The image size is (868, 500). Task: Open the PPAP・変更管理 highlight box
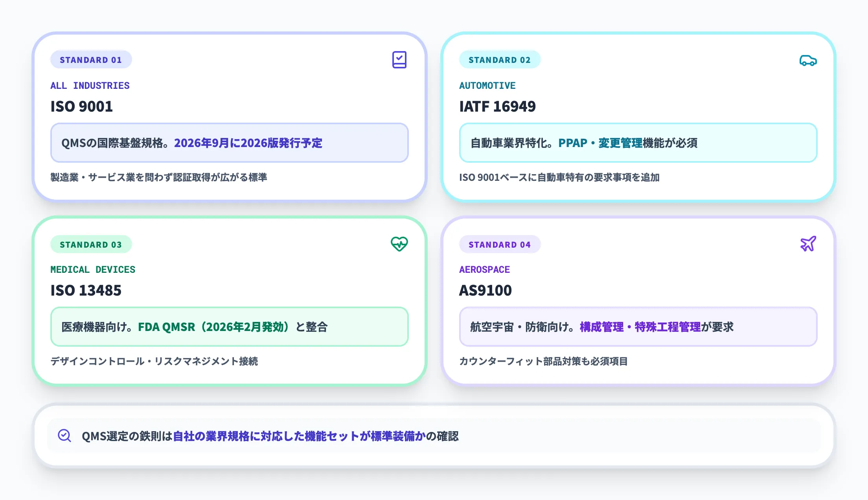tap(638, 143)
